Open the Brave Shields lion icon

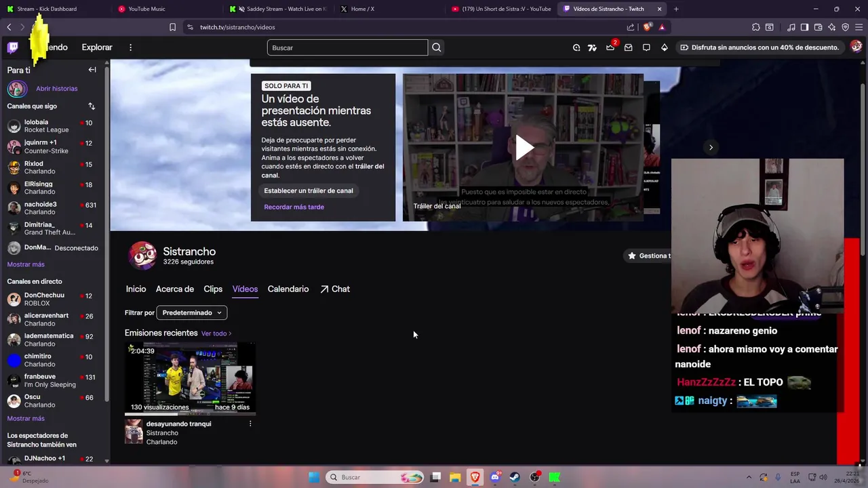pos(648,27)
